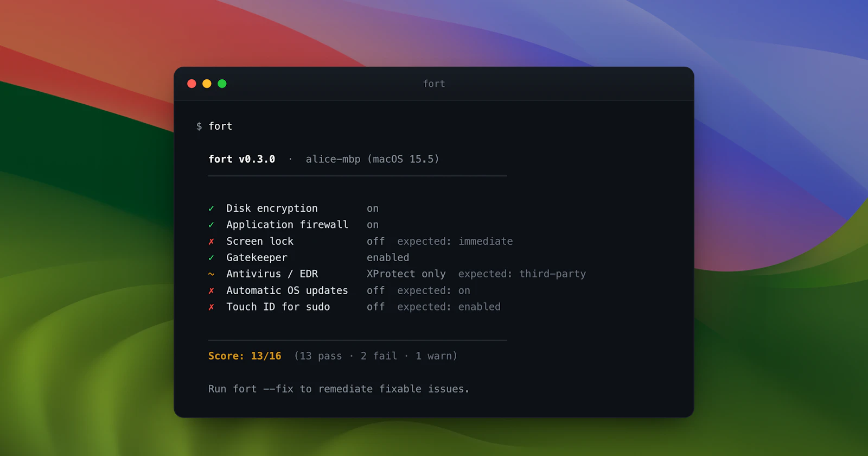
Task: Close the fort terminal window
Action: 192,84
